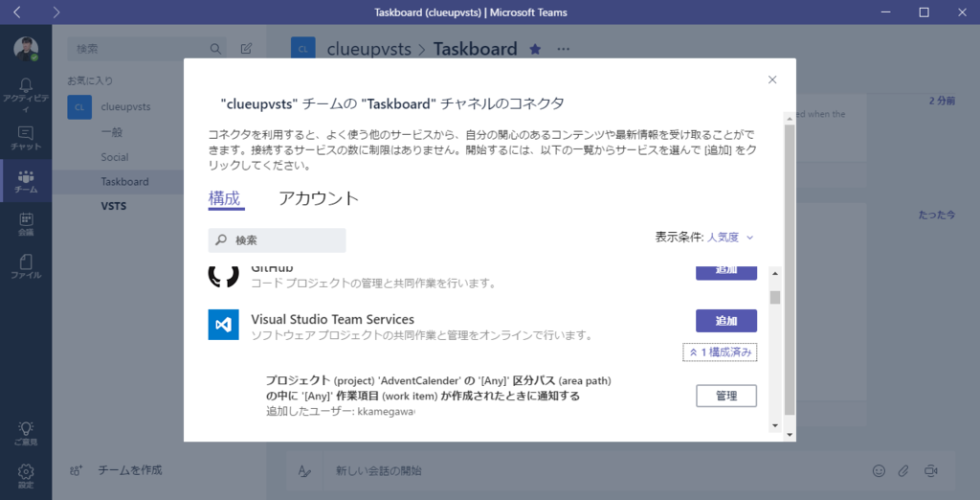Click the たった今 timestamp
This screenshot has height=500, width=980.
tap(937, 215)
